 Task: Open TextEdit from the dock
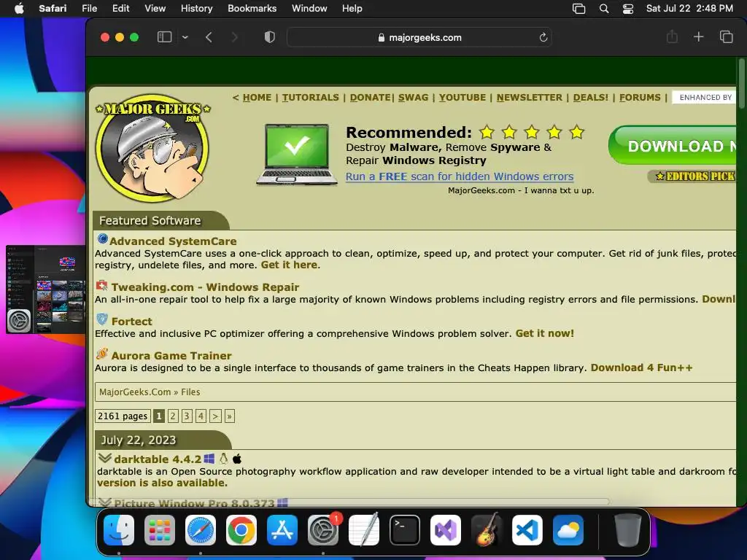pos(364,530)
